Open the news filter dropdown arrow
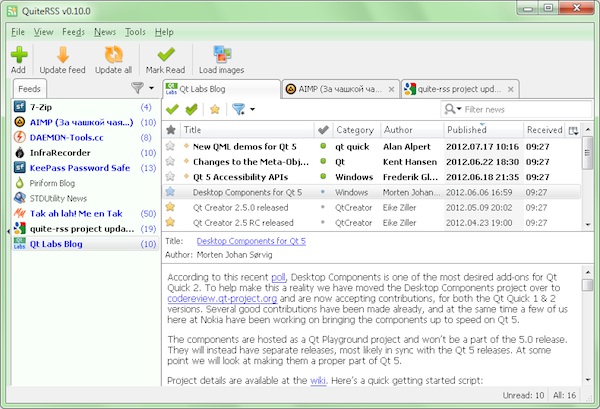Viewport: 600px width, 409px height. coord(252,110)
